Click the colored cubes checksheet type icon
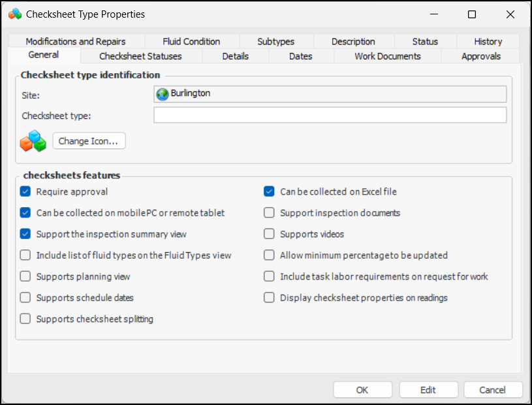This screenshot has width=532, height=405. pos(33,141)
